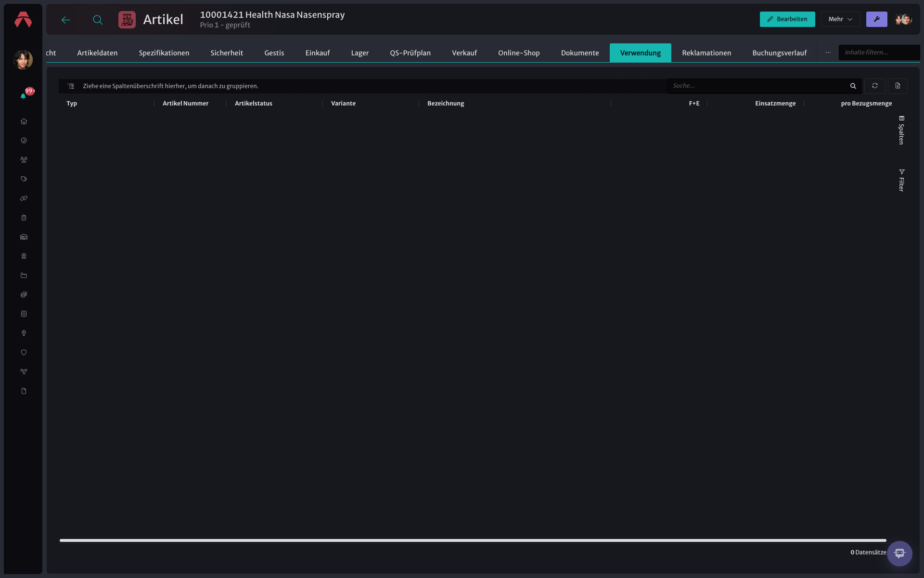Sort by the Einsatzmenge column header
This screenshot has height=578, width=924.
pos(775,104)
